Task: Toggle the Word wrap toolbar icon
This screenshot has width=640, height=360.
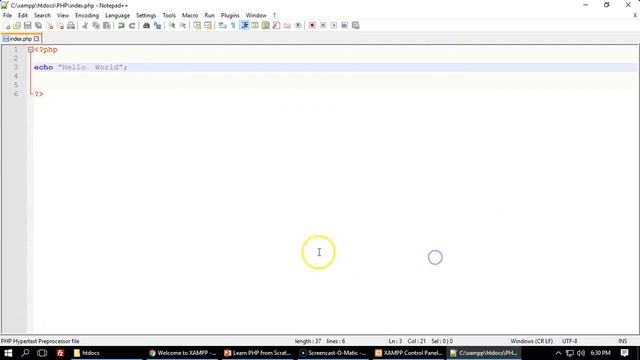Action: tap(222, 25)
